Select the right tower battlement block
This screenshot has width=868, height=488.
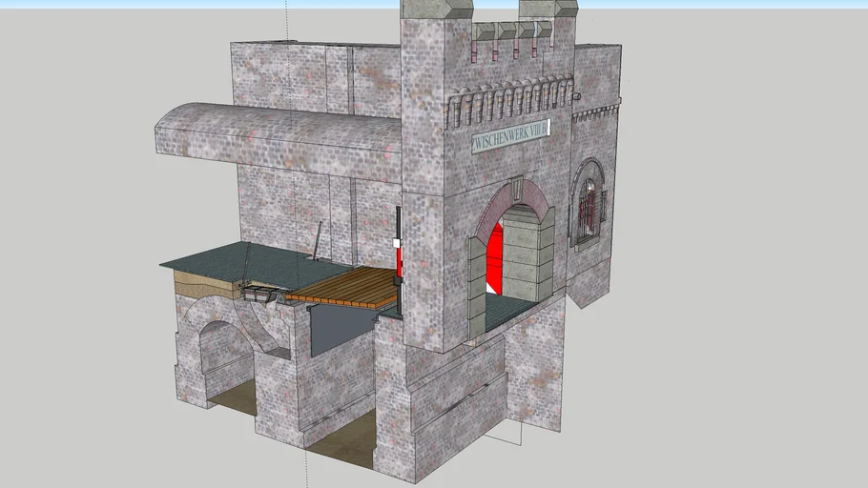click(x=548, y=9)
